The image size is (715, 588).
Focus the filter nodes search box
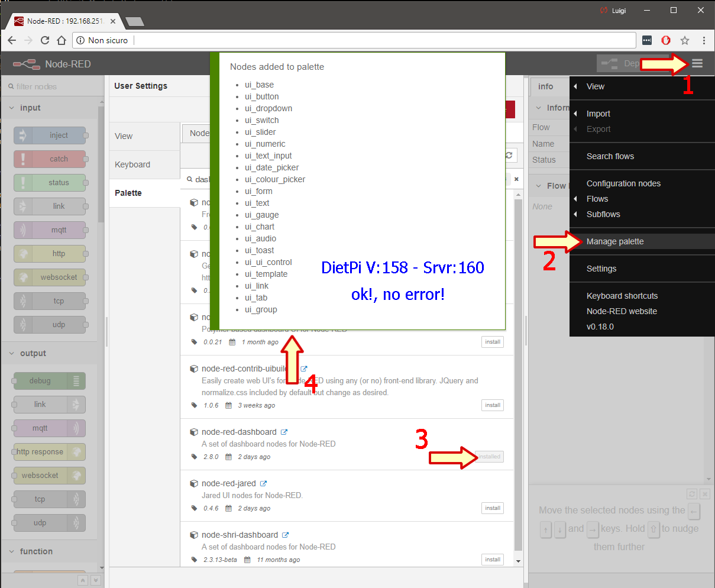52,86
